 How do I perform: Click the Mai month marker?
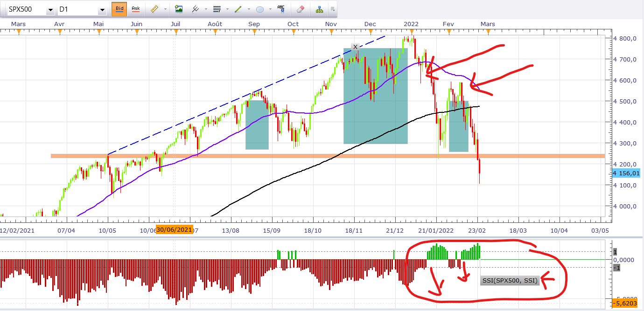click(98, 24)
